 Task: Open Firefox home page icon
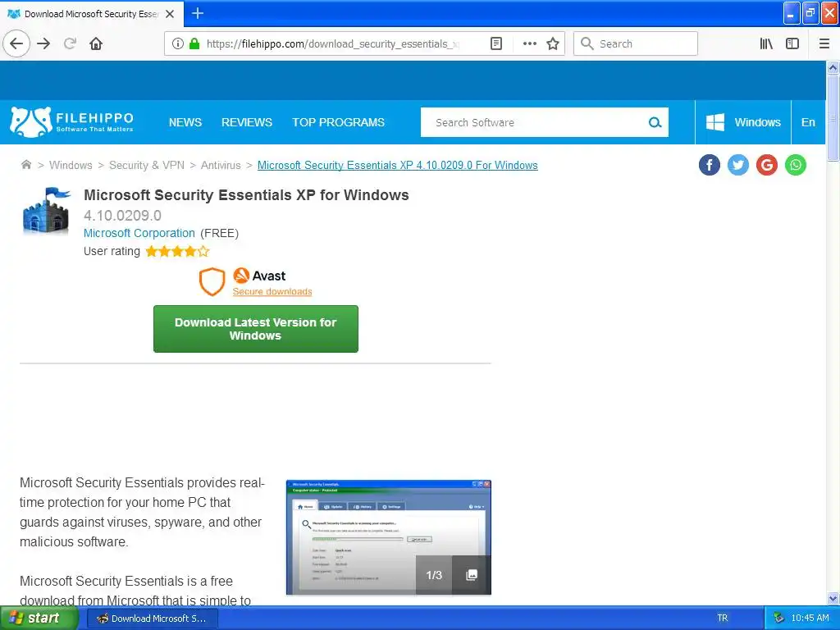pyautogui.click(x=96, y=43)
